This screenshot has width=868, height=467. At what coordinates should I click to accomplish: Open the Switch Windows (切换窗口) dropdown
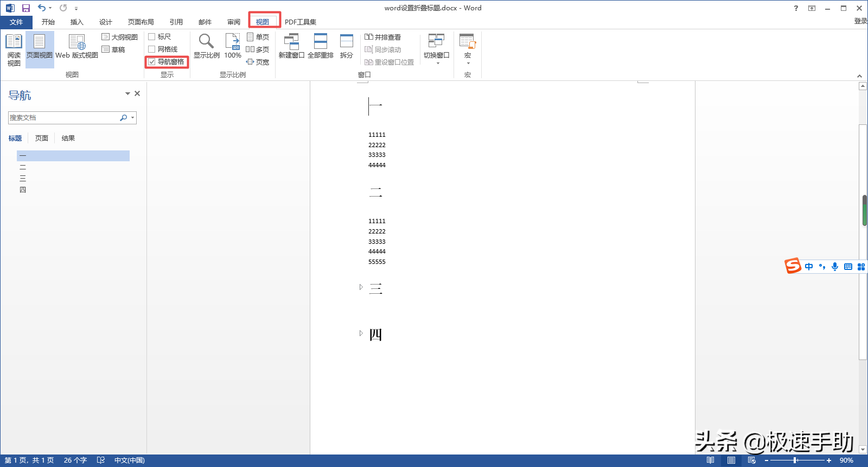coord(437,49)
